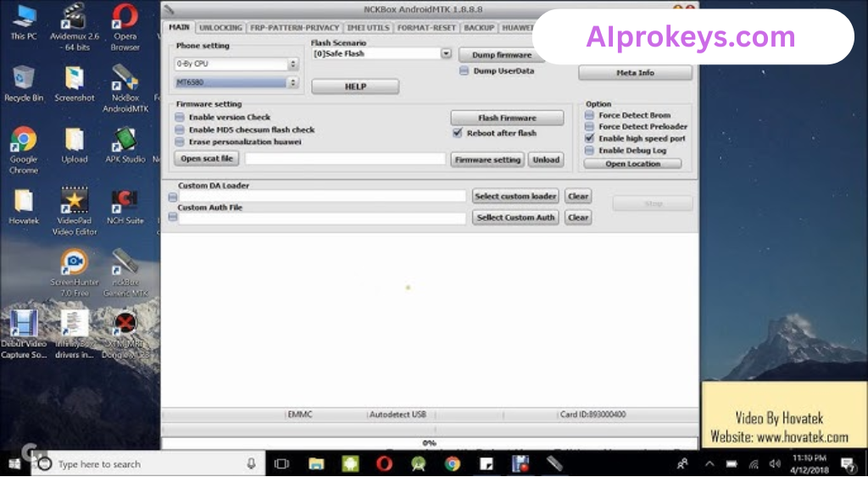Click Select custom loader button
This screenshot has height=488, width=868.
click(x=515, y=197)
